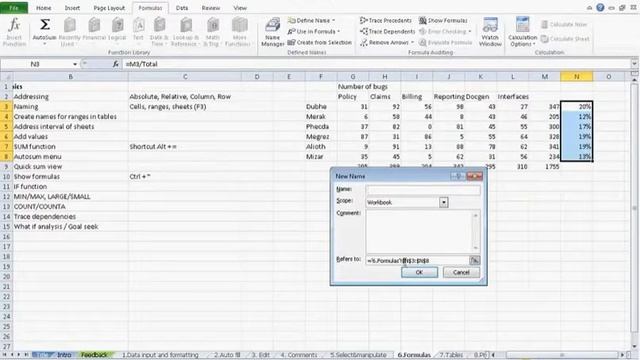Open Lookup & Reference functions library
640x360 pixels.
[185, 32]
